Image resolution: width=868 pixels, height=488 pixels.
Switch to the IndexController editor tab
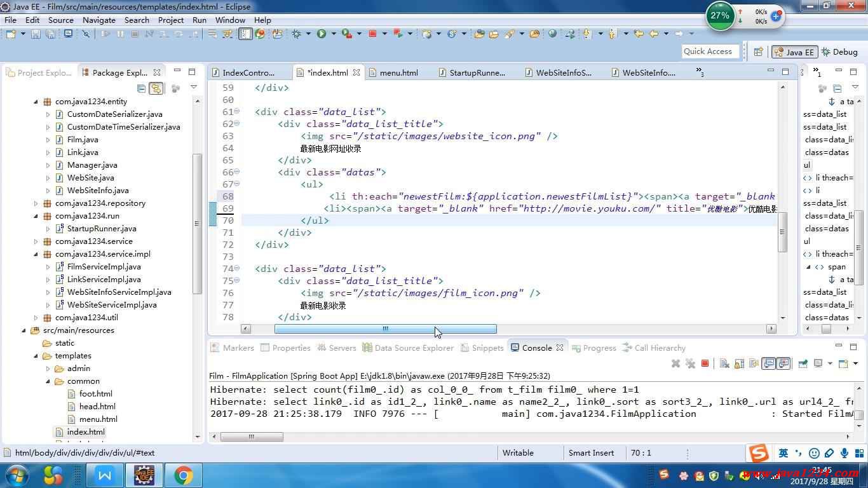[x=243, y=72]
